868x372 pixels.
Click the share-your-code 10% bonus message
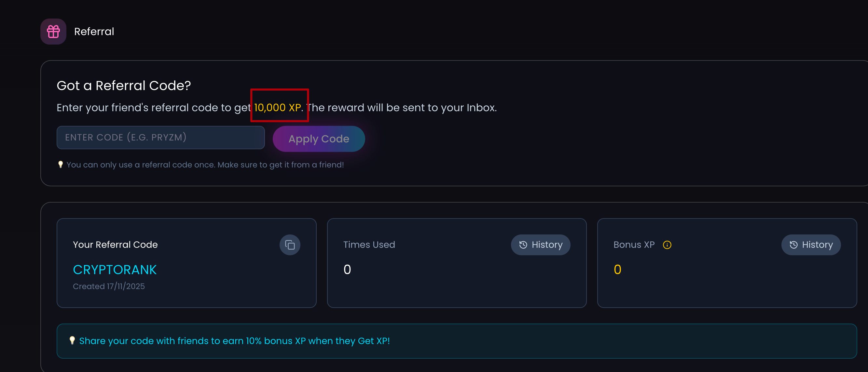click(234, 341)
